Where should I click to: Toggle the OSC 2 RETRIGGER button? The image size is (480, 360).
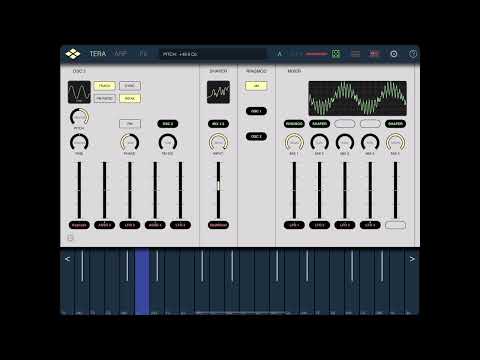[x=104, y=98]
